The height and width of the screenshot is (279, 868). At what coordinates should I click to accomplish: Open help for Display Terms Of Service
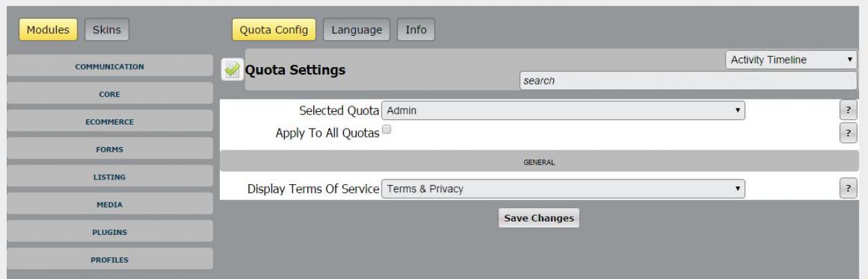(848, 189)
